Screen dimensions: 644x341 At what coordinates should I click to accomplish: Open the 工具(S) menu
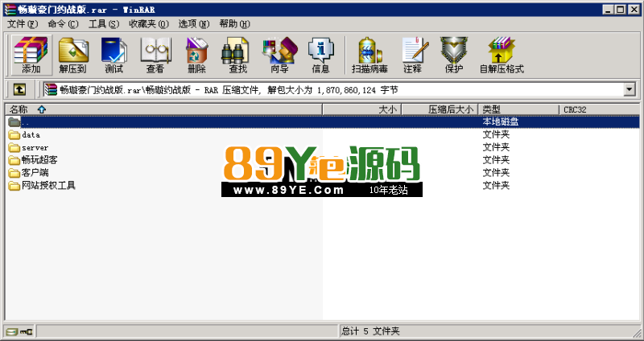[104, 24]
